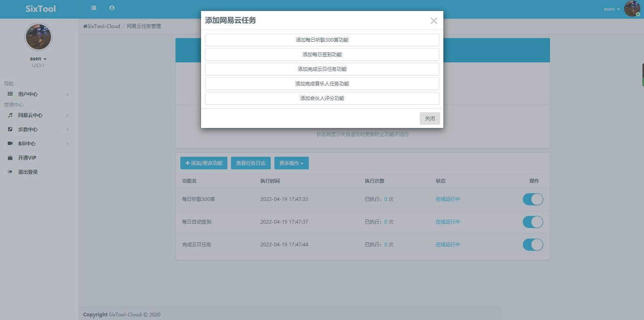This screenshot has height=320, width=644.
Task: Click the home icon in breadcrumb
Action: pos(85,26)
